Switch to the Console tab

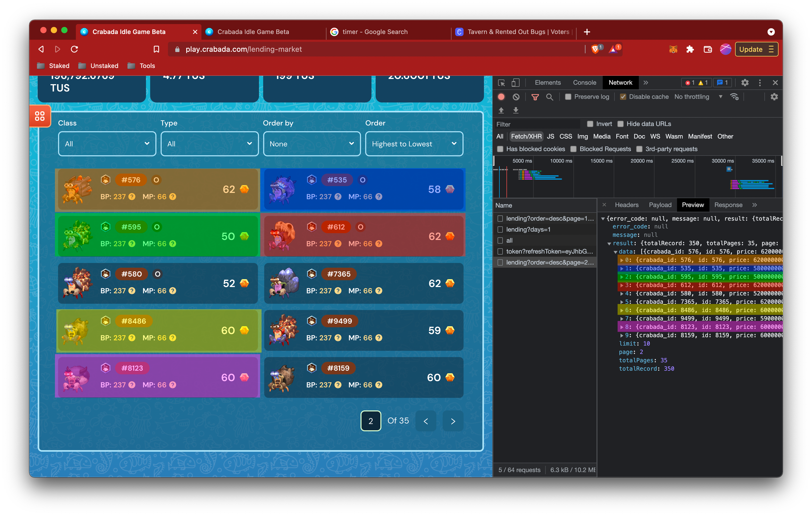click(x=584, y=83)
